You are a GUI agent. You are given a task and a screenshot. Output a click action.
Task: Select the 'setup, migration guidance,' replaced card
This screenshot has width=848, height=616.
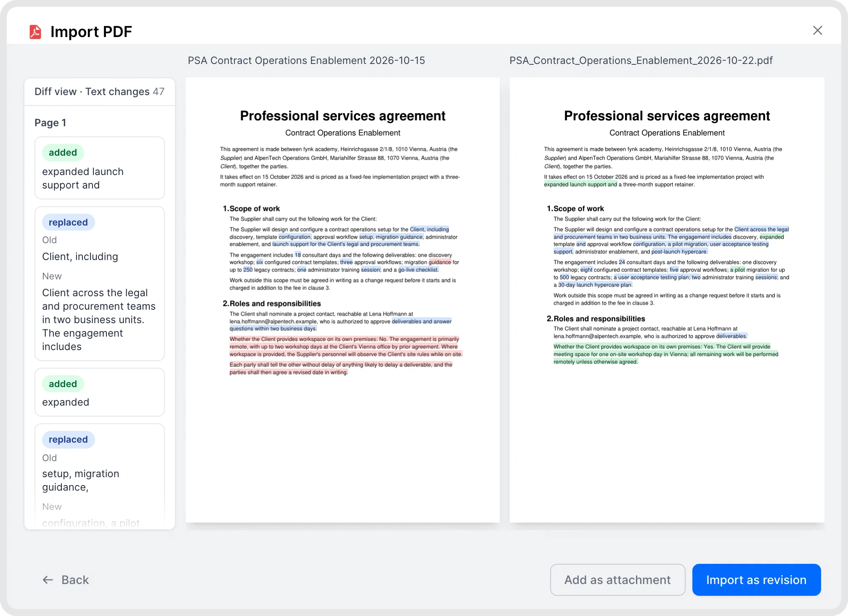point(100,476)
